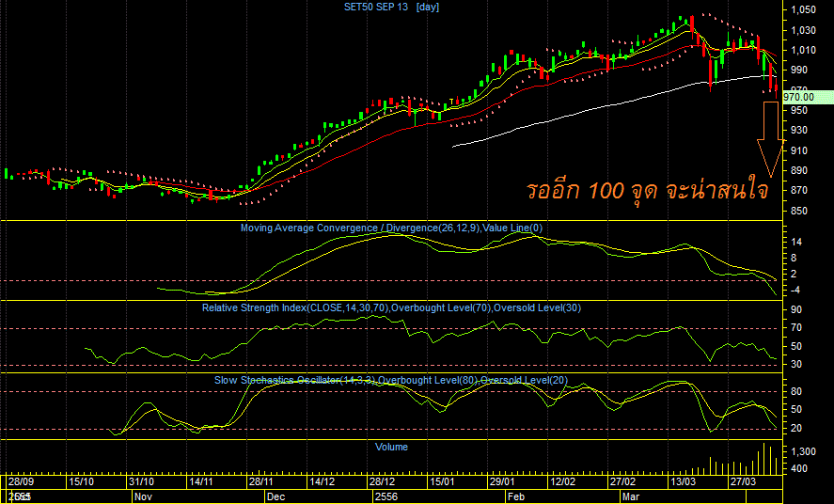
Task: Click the 1,010 price axis label
Action: click(x=803, y=51)
